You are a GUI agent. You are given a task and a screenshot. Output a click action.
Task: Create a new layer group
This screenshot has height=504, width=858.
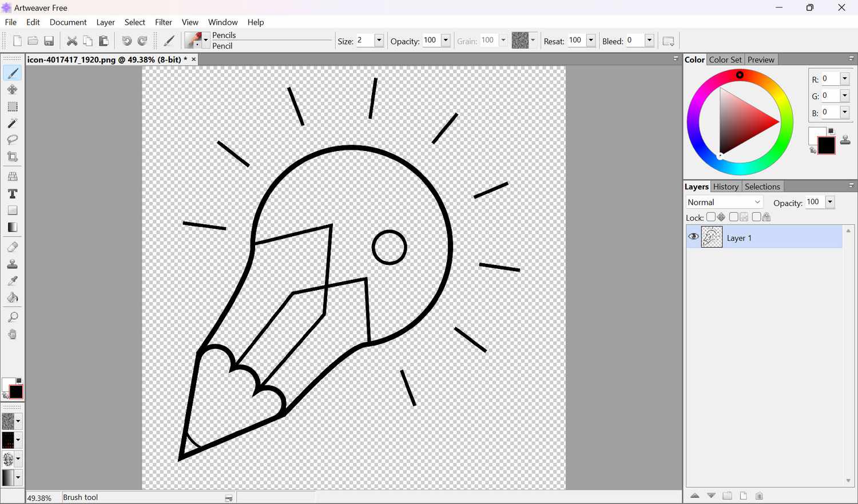(727, 495)
